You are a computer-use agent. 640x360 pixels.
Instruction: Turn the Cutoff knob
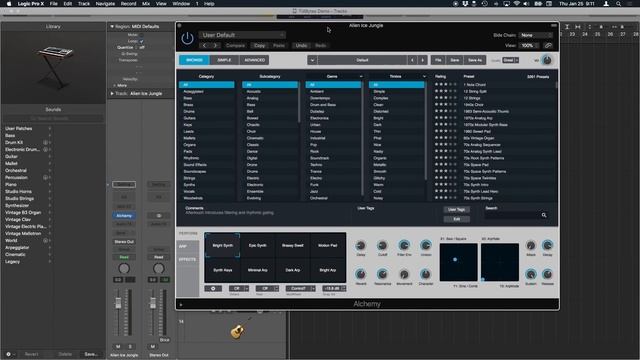pyautogui.click(x=382, y=245)
